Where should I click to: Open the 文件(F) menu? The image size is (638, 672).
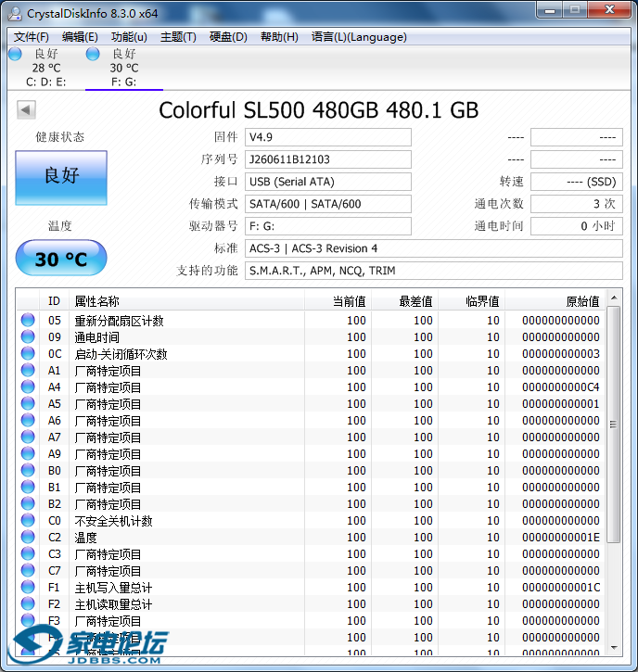coord(32,37)
